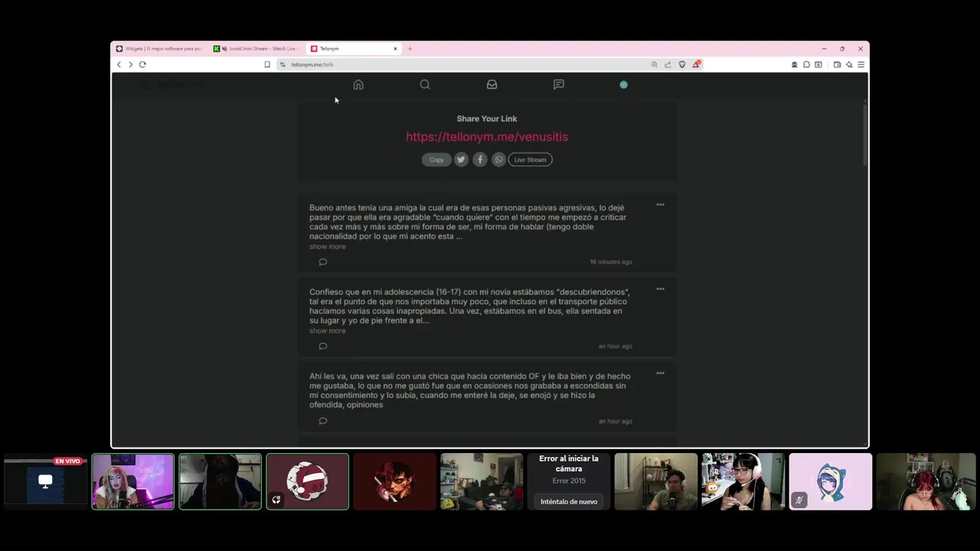
Task: Share link via Facebook icon
Action: pos(480,159)
